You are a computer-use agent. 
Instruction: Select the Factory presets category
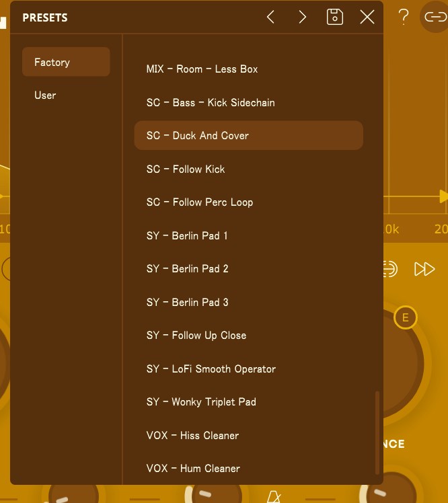pos(66,62)
